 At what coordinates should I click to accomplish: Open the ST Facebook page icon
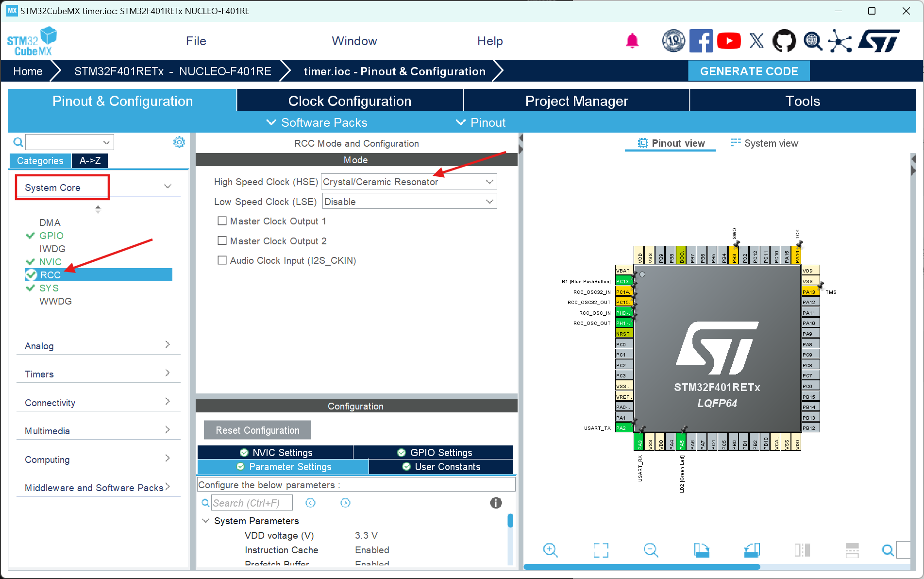click(x=701, y=41)
